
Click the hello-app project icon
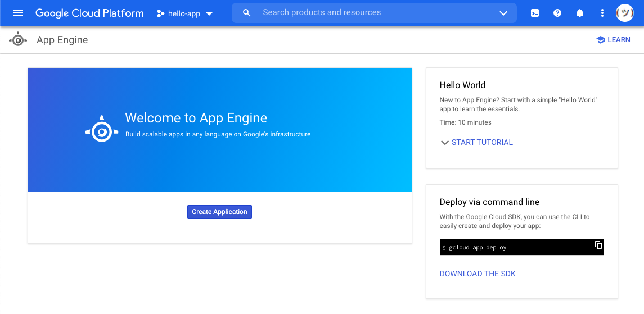coord(161,13)
